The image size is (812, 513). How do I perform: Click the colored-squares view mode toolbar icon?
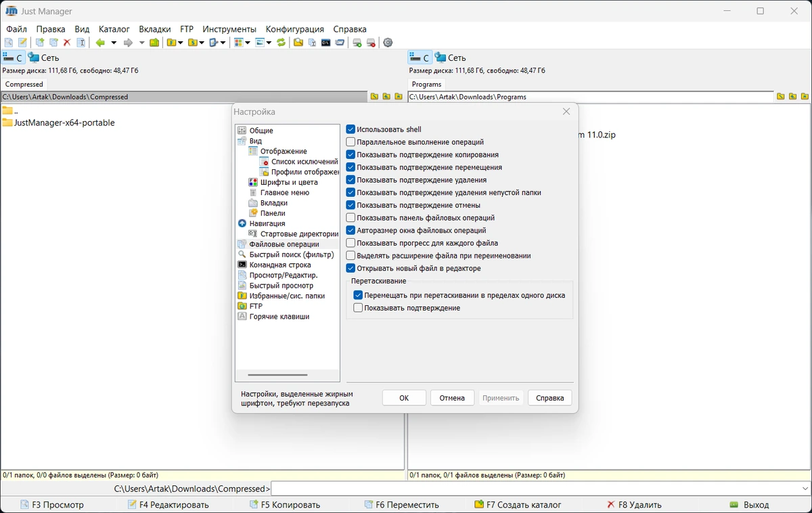click(x=238, y=43)
